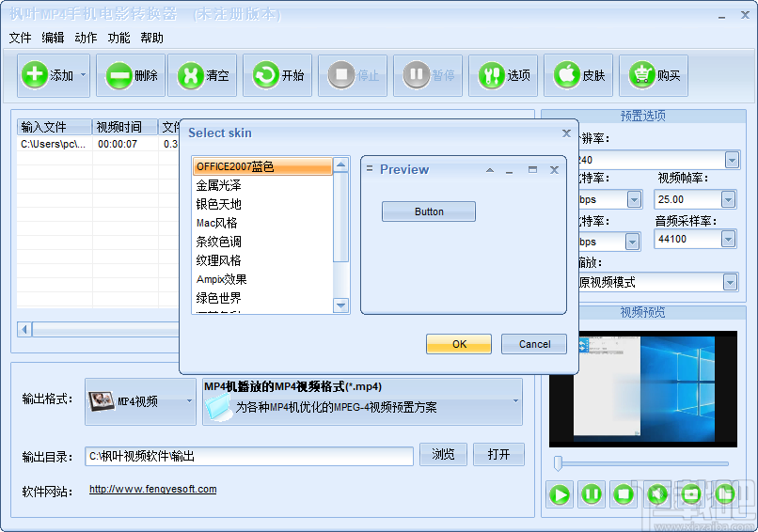Screen dimensions: 758x532
Task: Click the Clear (清空) toolbar button
Action: coord(202,75)
